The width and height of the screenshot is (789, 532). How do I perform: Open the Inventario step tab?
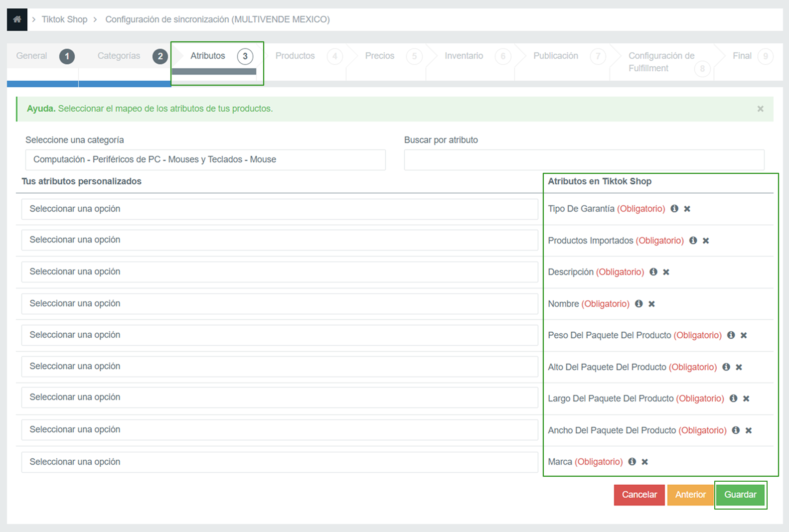pos(464,56)
